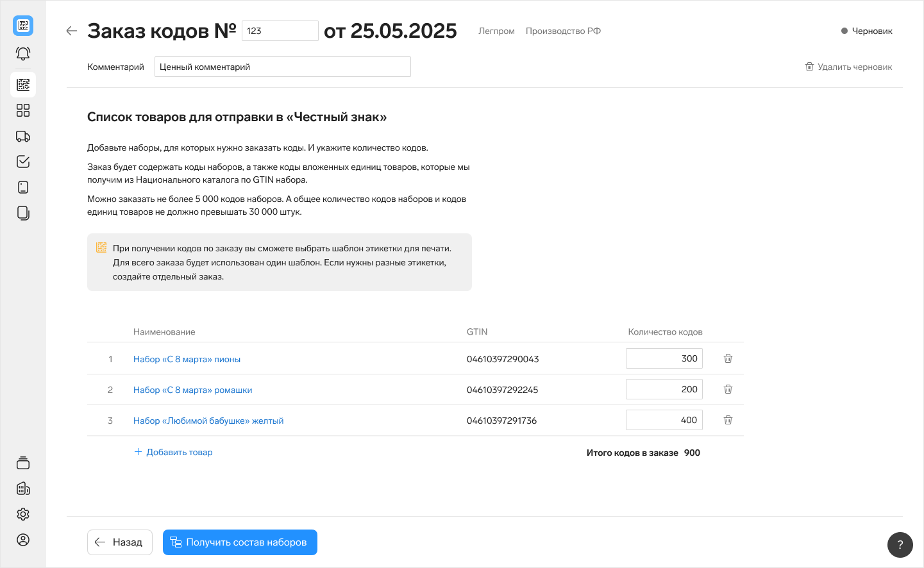This screenshot has width=924, height=568.
Task: Click trash icon for ромашки set row
Action: (728, 389)
